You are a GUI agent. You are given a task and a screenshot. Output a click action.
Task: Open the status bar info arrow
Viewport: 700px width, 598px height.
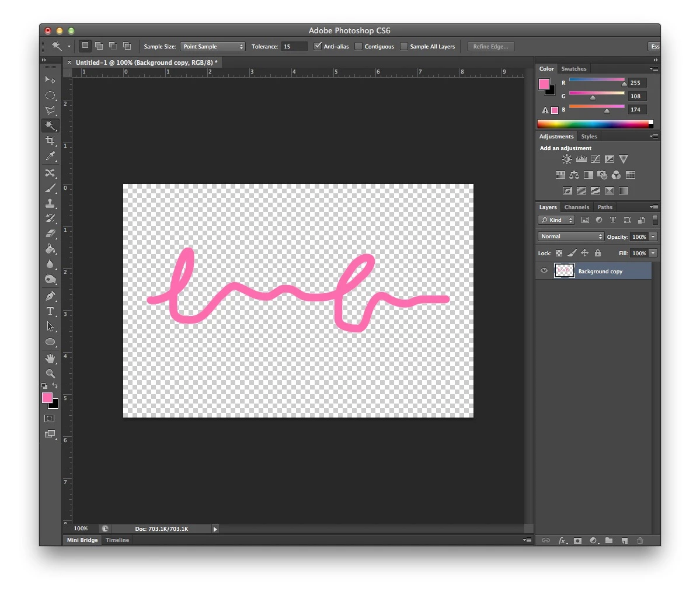coord(215,529)
